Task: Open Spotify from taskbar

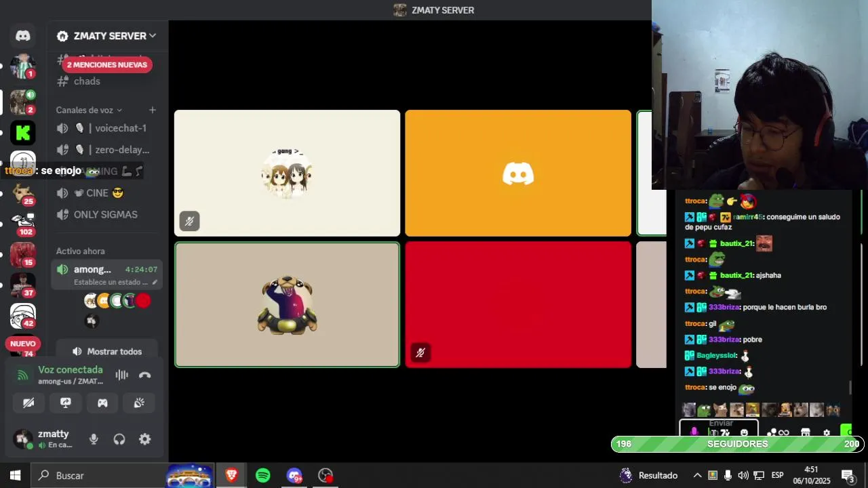Action: tap(262, 475)
